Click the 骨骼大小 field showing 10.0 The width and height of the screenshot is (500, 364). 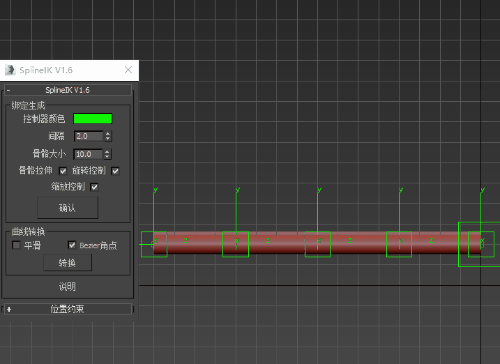point(88,154)
